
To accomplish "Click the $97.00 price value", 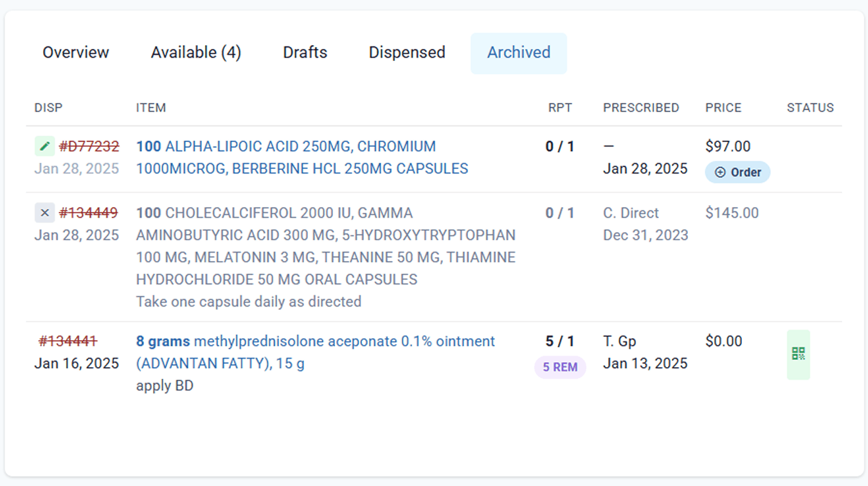I will point(728,147).
